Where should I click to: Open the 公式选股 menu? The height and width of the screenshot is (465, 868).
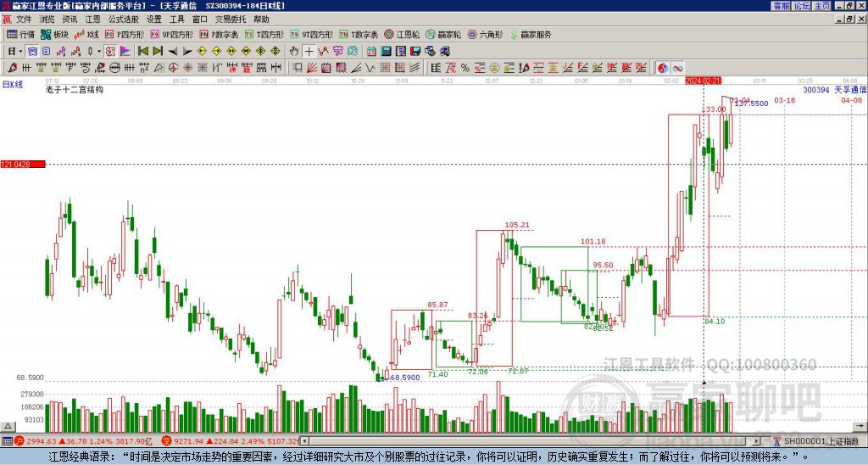click(x=124, y=20)
